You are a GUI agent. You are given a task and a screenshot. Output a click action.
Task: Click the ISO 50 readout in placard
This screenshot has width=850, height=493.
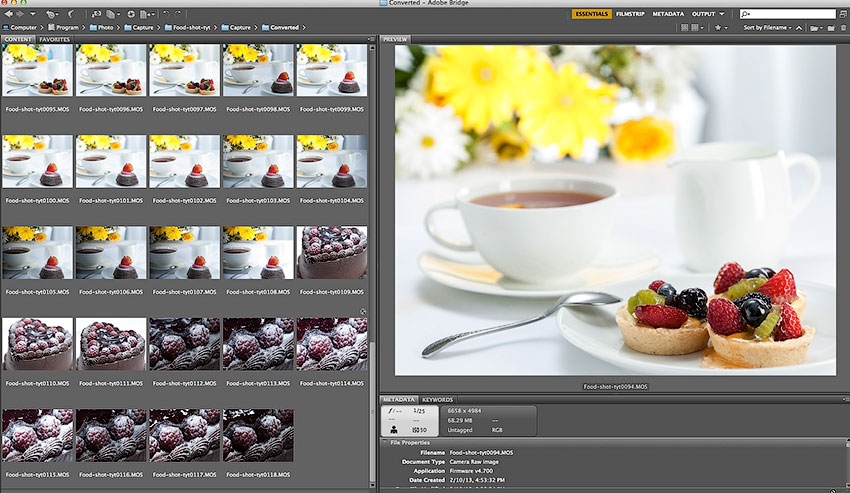pyautogui.click(x=419, y=430)
